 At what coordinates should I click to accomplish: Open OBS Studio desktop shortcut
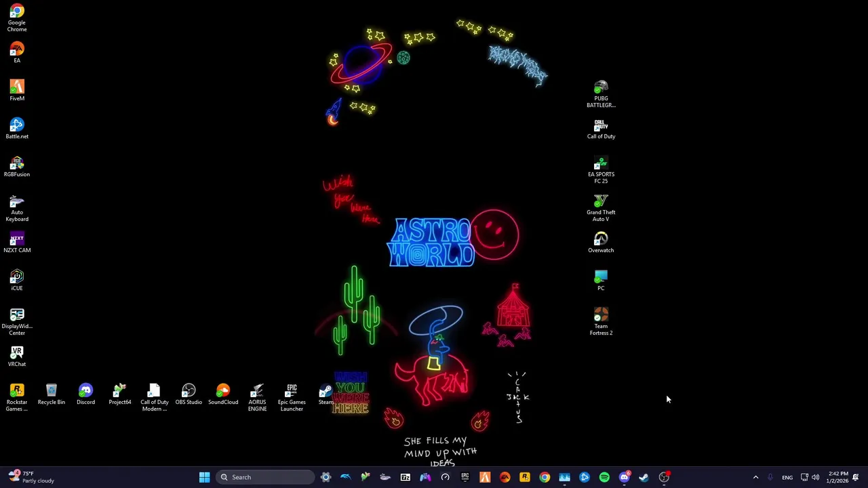coord(189,394)
